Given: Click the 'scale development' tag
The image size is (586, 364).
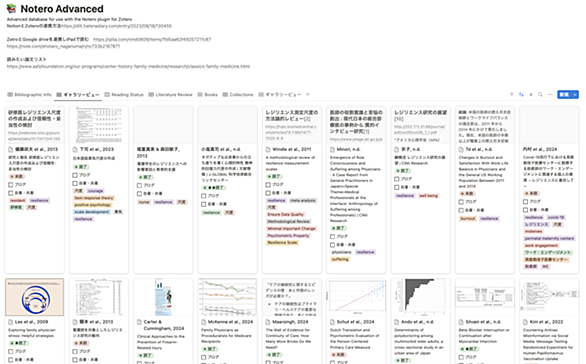Looking at the screenshot, I should click(x=92, y=212).
